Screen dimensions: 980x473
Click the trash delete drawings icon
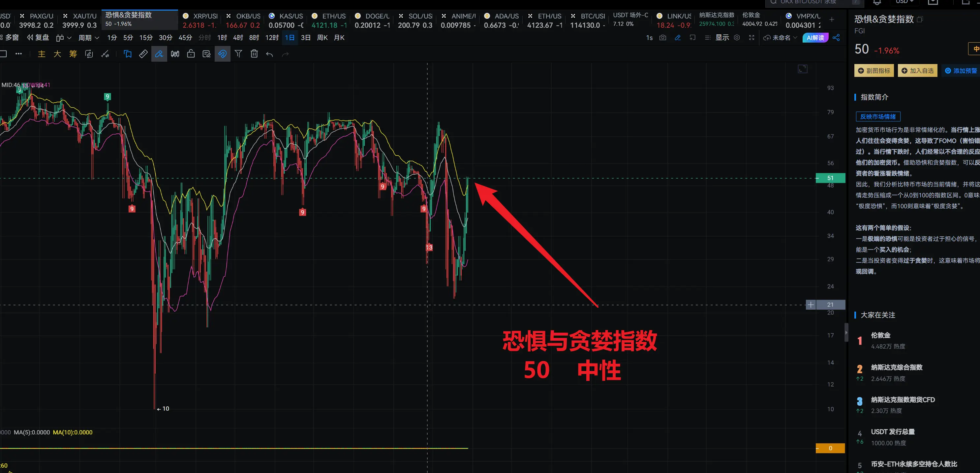pos(254,54)
